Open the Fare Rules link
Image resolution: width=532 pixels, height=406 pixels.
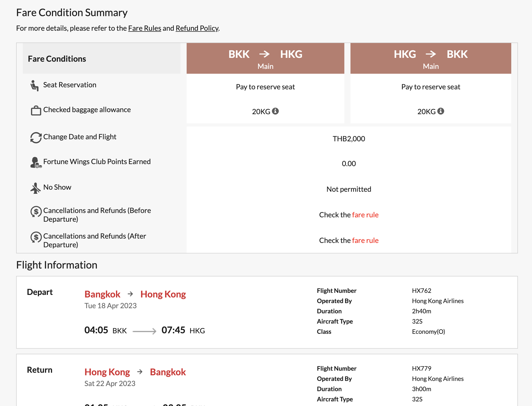(x=144, y=28)
